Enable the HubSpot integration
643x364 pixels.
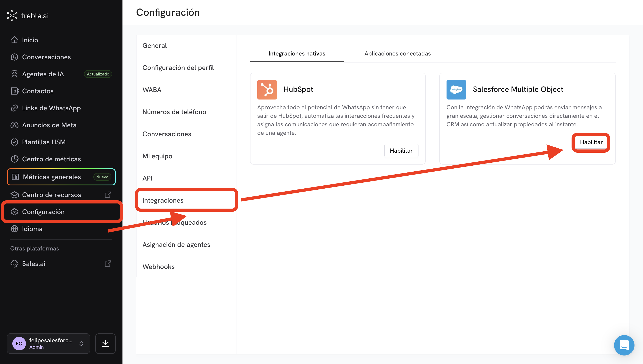click(401, 151)
